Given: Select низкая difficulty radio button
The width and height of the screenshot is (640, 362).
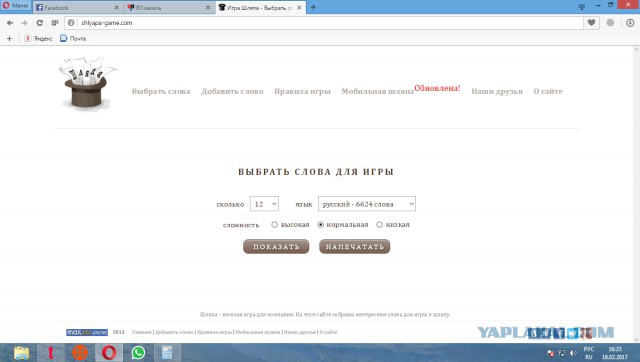Looking at the screenshot, I should (x=379, y=224).
